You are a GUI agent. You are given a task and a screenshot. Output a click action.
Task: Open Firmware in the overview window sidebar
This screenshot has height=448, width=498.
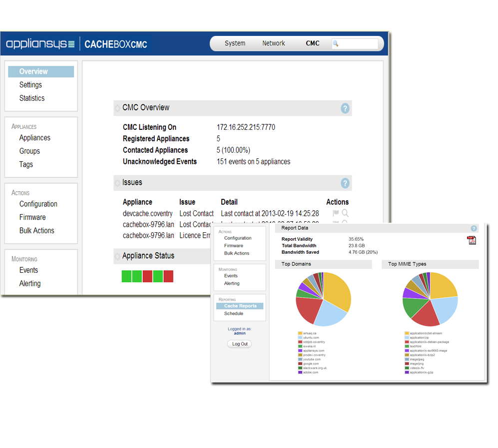point(32,217)
